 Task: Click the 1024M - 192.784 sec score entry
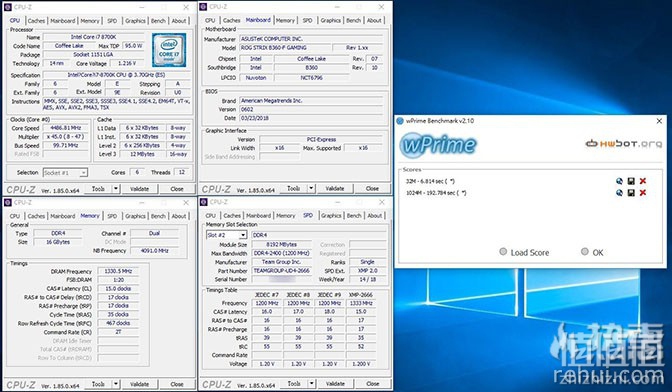[x=436, y=193]
